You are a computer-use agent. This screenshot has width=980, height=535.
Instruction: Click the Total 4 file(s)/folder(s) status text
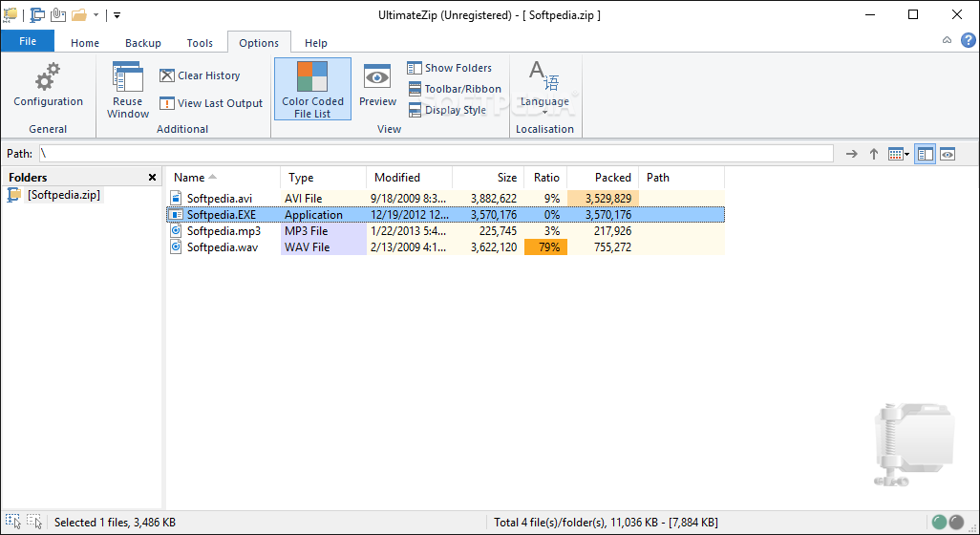pyautogui.click(x=606, y=523)
